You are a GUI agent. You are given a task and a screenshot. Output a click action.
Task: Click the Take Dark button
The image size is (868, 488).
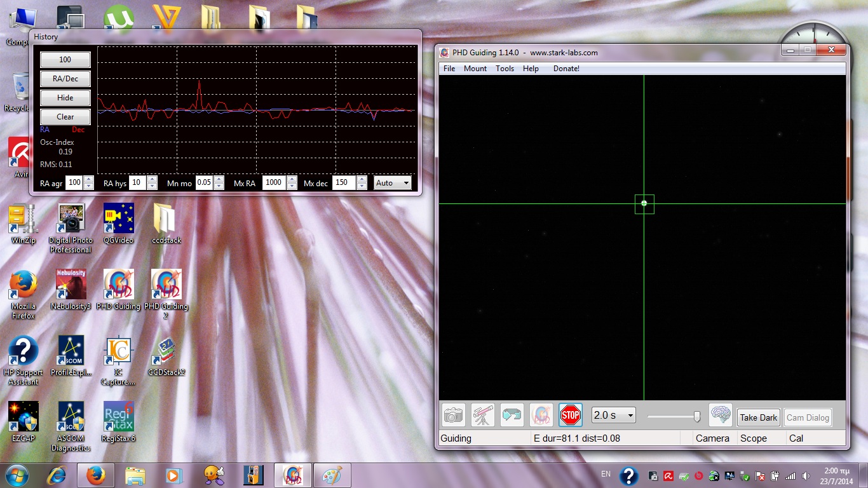tap(759, 417)
